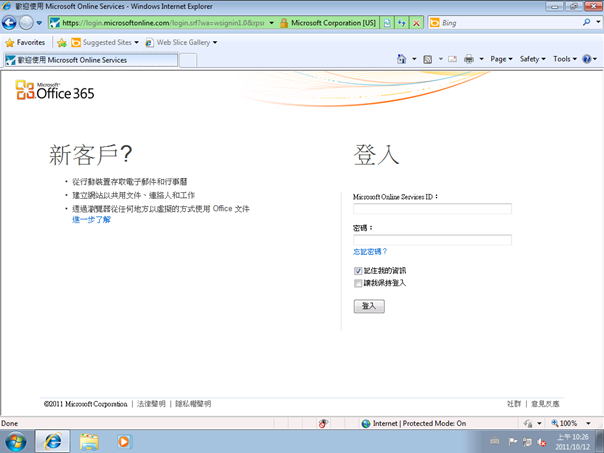The image size is (604, 453).
Task: Select the Microsoft Online Services tab
Action: [x=91, y=60]
